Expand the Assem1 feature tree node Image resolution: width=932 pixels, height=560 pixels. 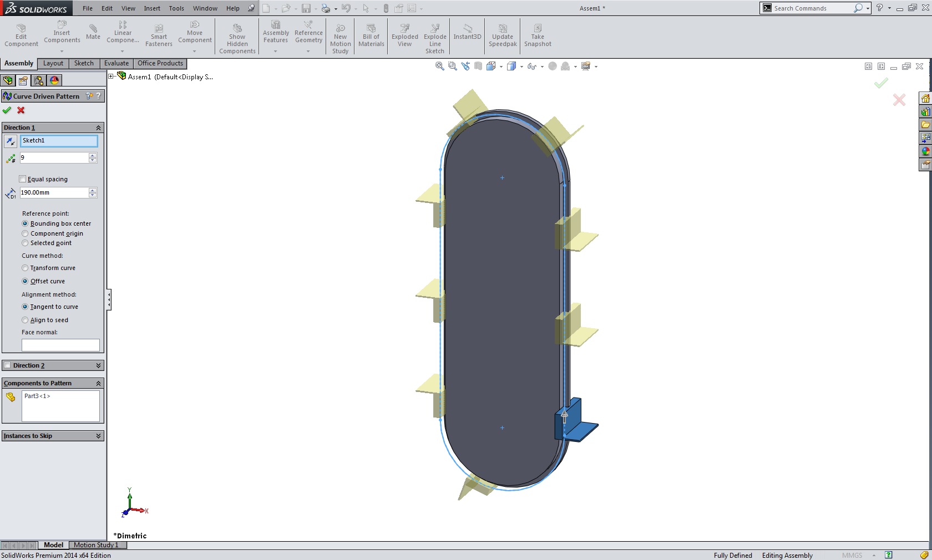111,77
